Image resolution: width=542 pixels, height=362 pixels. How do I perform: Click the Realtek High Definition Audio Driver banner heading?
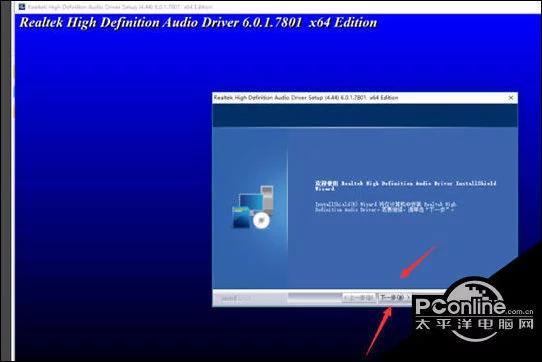(198, 23)
